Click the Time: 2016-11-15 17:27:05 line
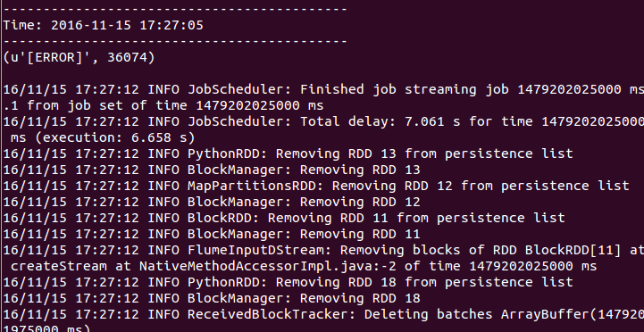Screen dimensions: 644x332 103,26
